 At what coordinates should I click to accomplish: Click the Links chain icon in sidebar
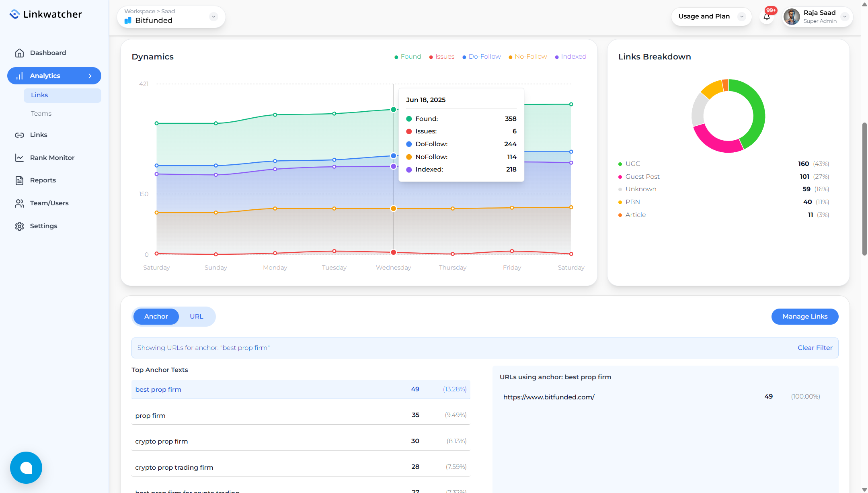(19, 135)
